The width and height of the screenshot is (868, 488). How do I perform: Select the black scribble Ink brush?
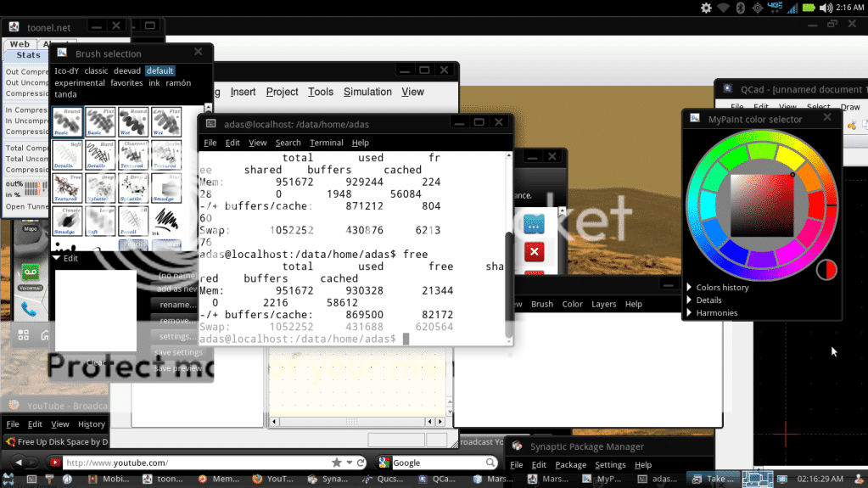(166, 221)
